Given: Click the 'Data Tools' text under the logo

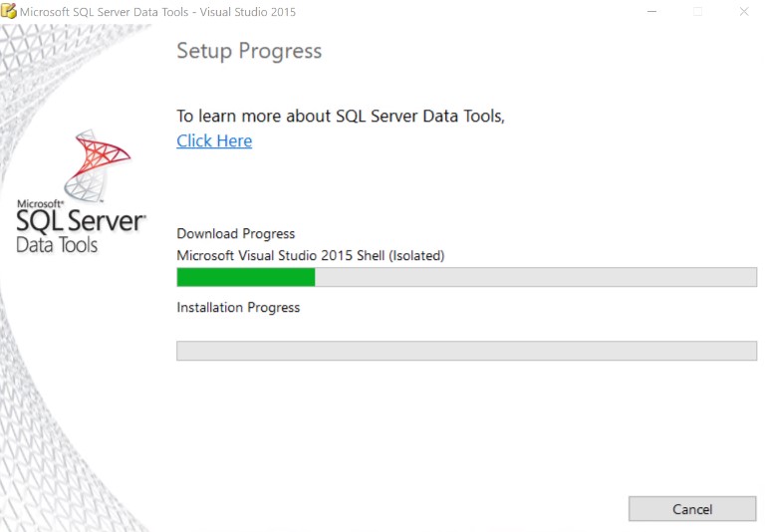Looking at the screenshot, I should tap(57, 244).
